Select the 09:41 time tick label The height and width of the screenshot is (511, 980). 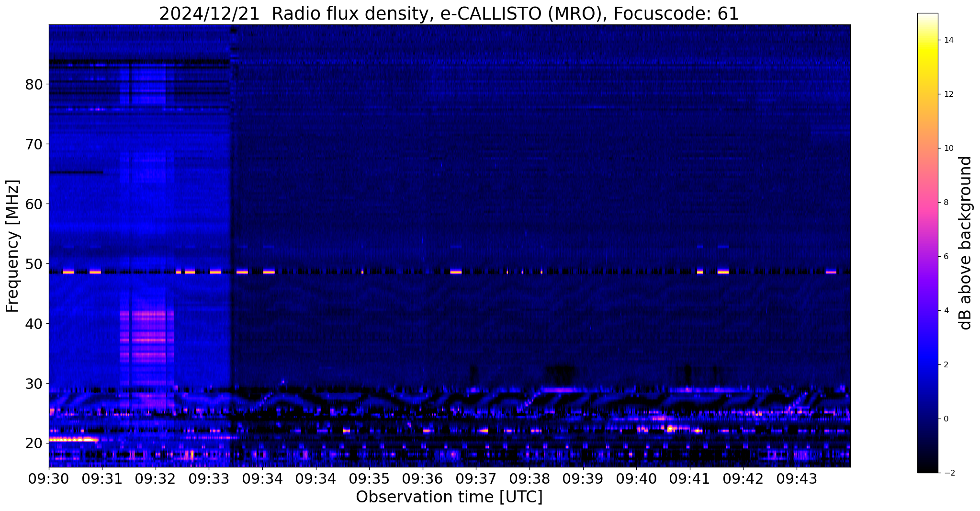coord(690,478)
